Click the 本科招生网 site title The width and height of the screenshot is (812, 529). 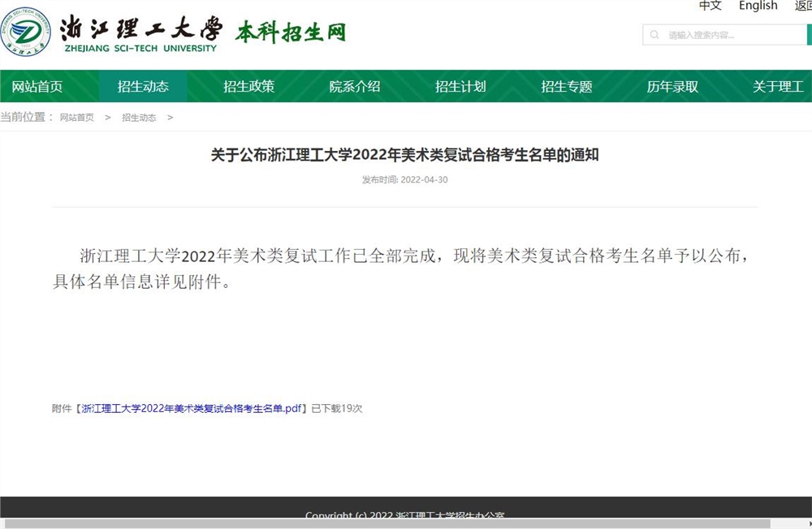[x=291, y=32]
